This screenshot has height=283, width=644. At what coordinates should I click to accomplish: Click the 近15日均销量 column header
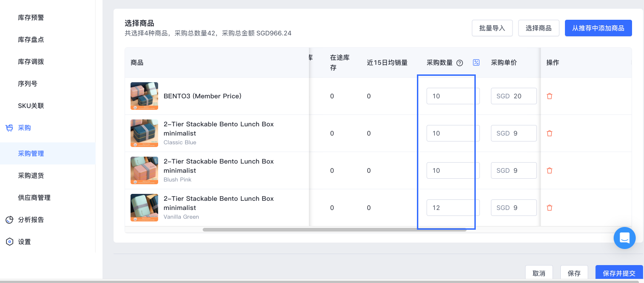387,62
